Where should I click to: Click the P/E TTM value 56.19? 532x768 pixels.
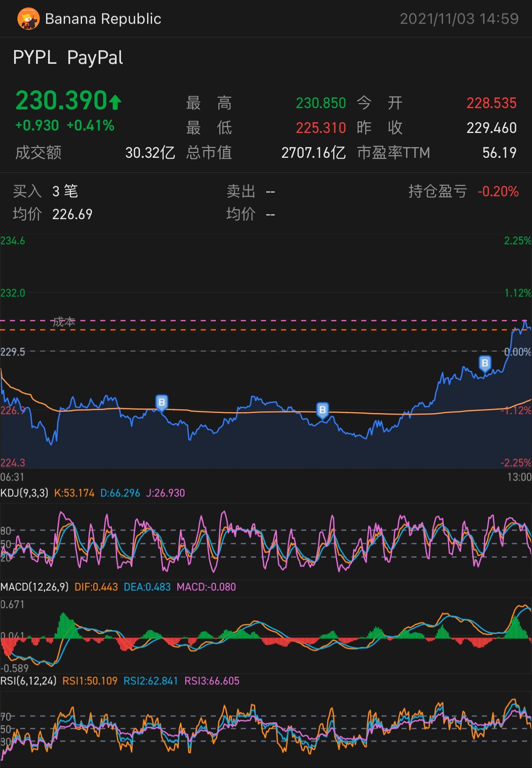[499, 153]
